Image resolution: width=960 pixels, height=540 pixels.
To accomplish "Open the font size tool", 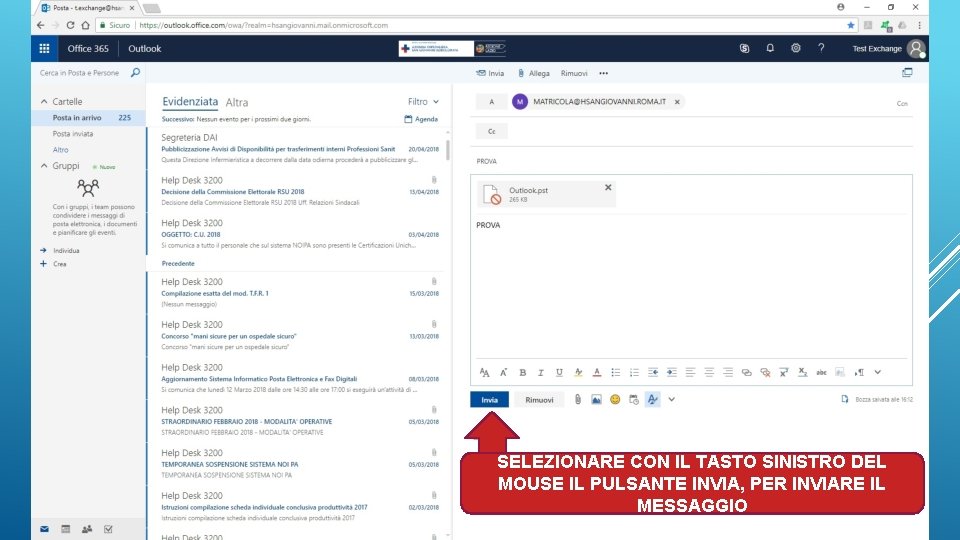I will tap(484, 372).
